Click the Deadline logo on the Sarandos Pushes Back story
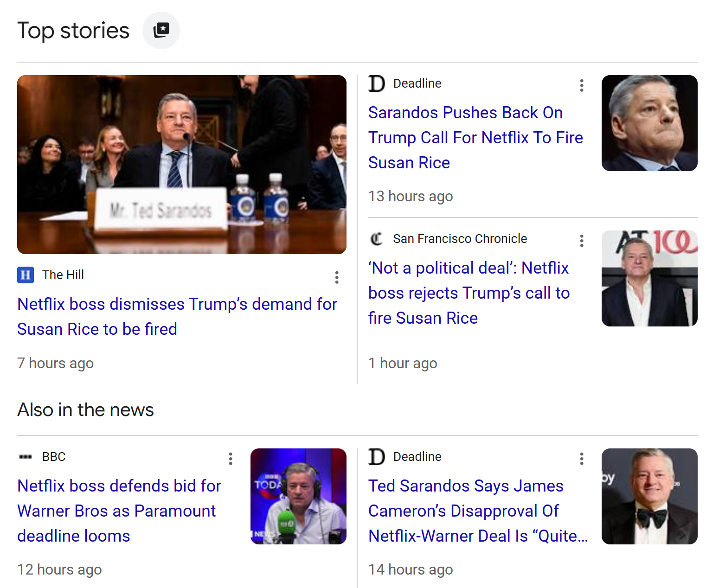The height and width of the screenshot is (588, 719). [x=377, y=83]
